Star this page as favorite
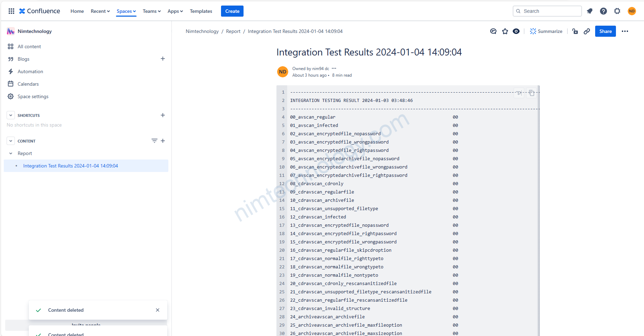Screen dimensions: 644x336 coord(505,31)
